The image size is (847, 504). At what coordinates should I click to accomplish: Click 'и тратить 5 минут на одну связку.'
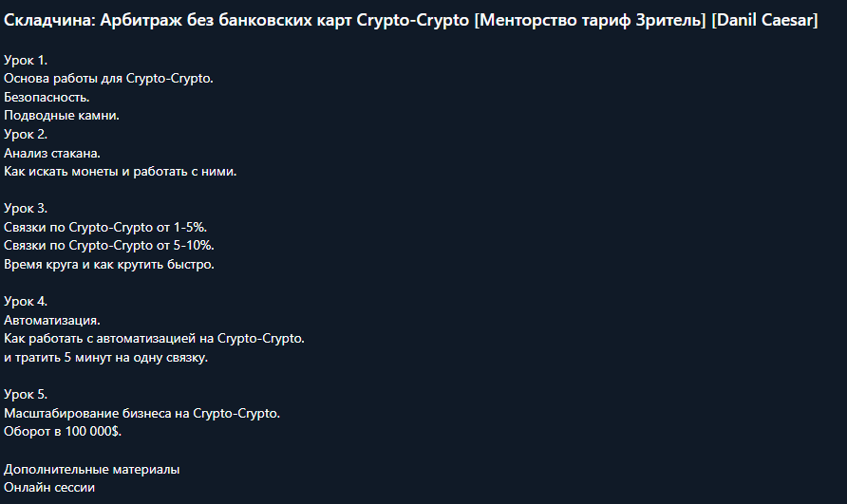click(x=105, y=358)
